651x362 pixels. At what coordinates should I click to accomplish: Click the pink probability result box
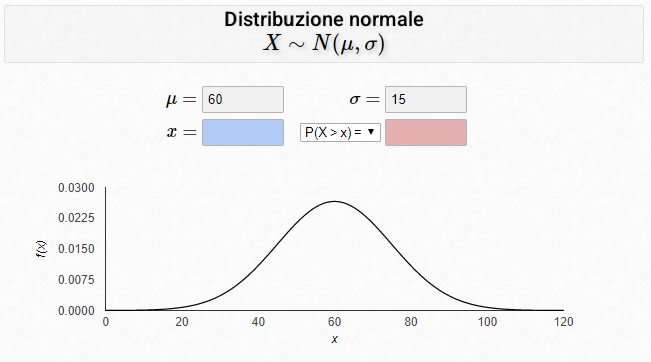click(426, 132)
